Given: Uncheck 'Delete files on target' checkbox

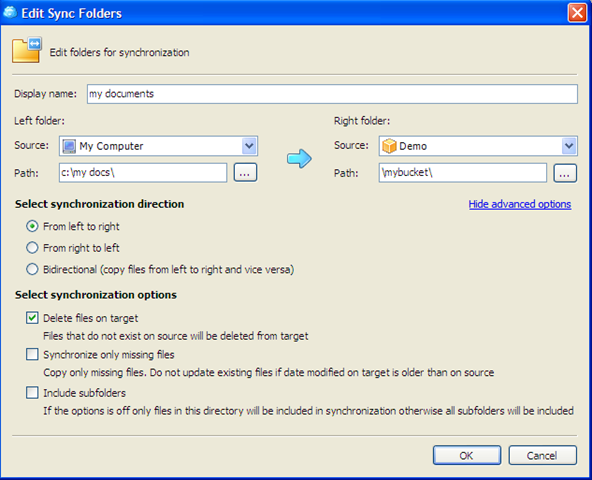Looking at the screenshot, I should coord(32,318).
